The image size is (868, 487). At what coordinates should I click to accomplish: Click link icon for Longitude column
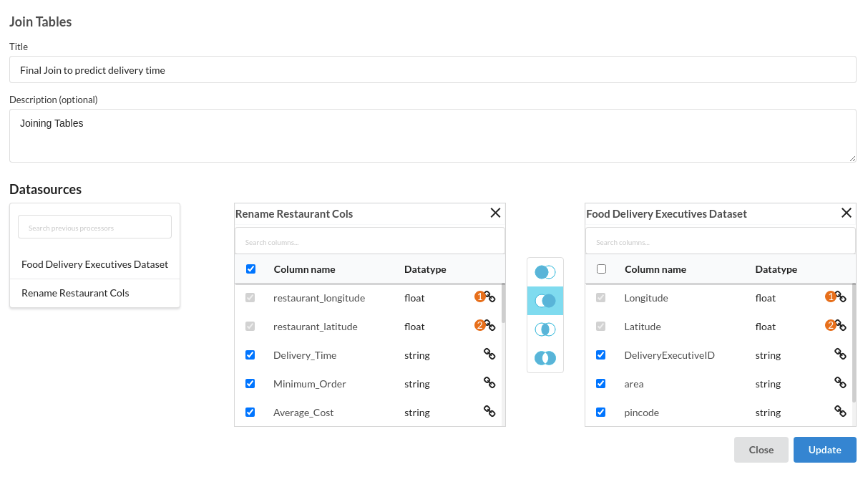(x=840, y=296)
